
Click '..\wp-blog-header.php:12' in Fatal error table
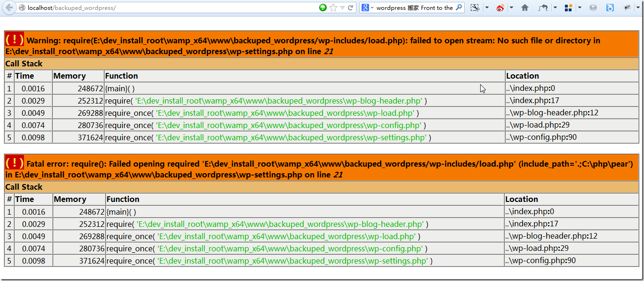pyautogui.click(x=551, y=236)
